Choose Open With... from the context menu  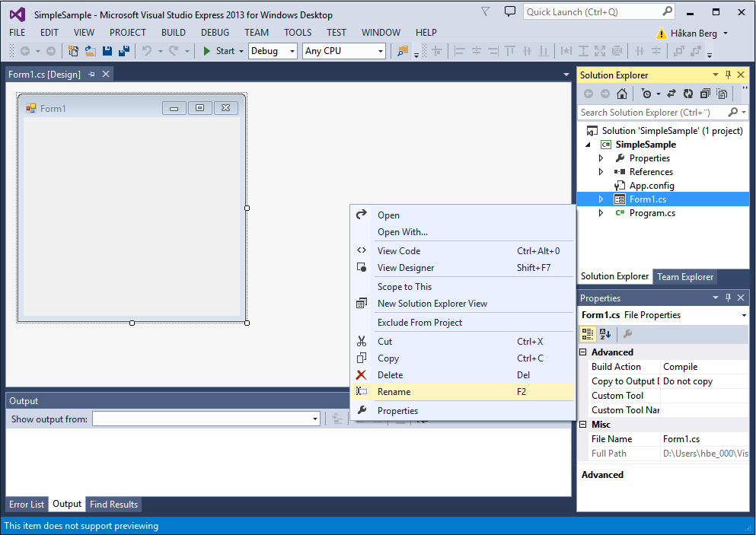point(463,232)
